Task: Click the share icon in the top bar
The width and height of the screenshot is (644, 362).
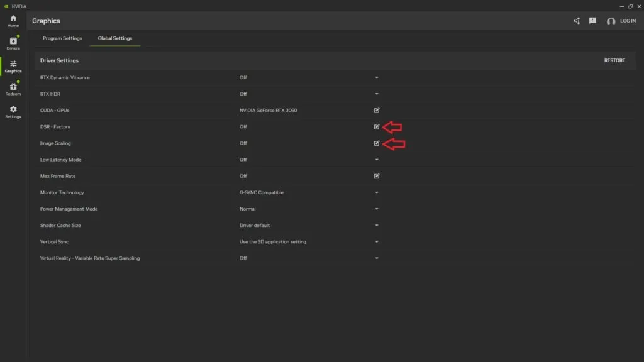Action: click(x=576, y=20)
